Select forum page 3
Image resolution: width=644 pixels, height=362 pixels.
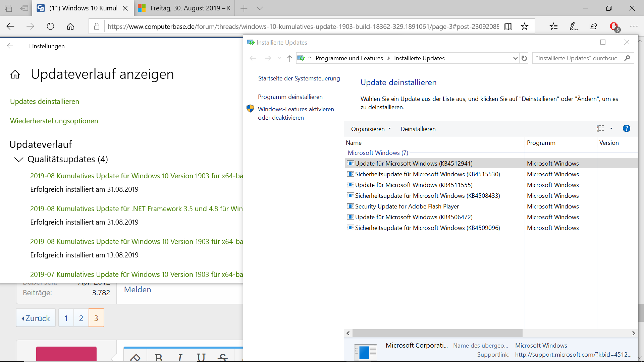point(96,318)
